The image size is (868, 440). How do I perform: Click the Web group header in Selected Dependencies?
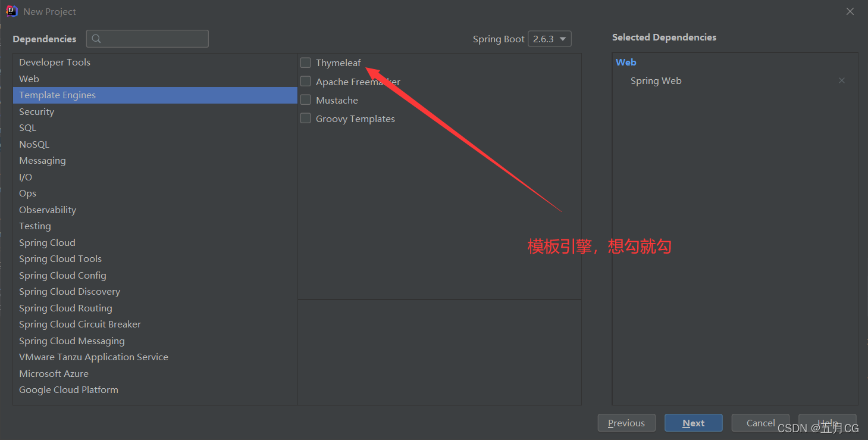[626, 62]
